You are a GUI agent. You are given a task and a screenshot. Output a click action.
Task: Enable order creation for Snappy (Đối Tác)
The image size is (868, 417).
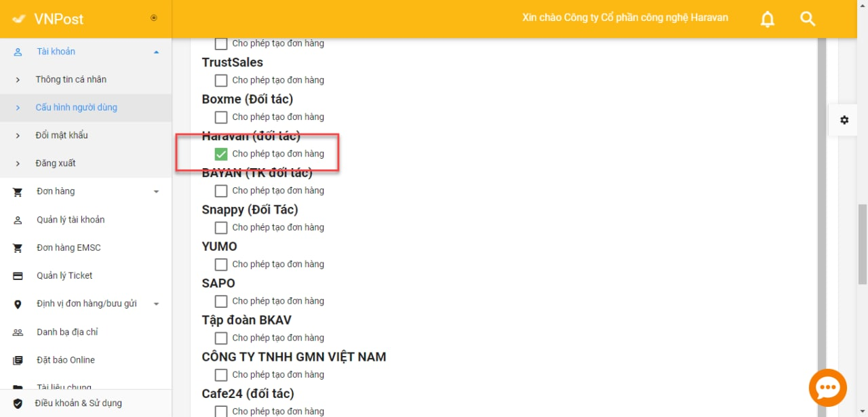coord(221,228)
